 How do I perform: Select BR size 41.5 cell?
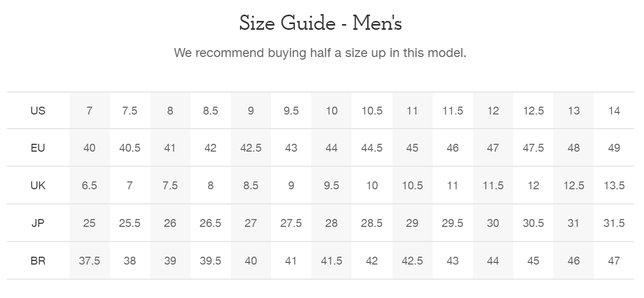point(332,261)
